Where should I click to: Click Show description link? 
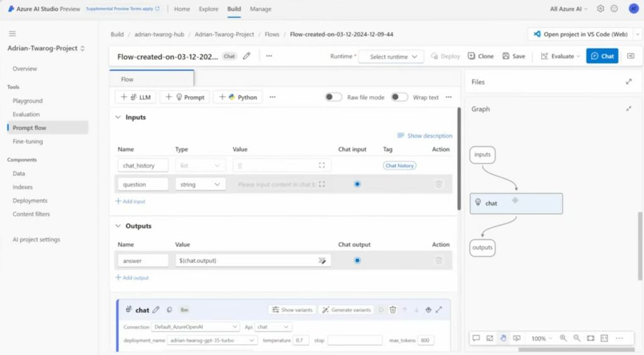(425, 136)
